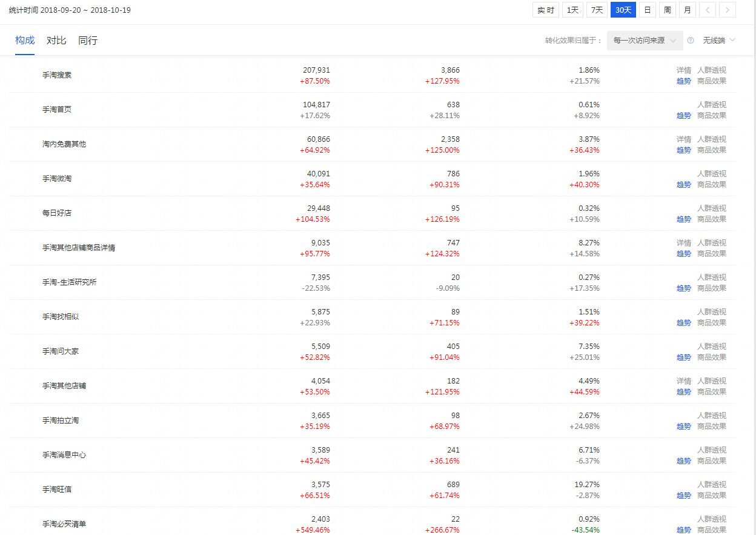Image resolution: width=756 pixels, height=535 pixels.
Task: Go to next date period arrow
Action: pyautogui.click(x=728, y=10)
